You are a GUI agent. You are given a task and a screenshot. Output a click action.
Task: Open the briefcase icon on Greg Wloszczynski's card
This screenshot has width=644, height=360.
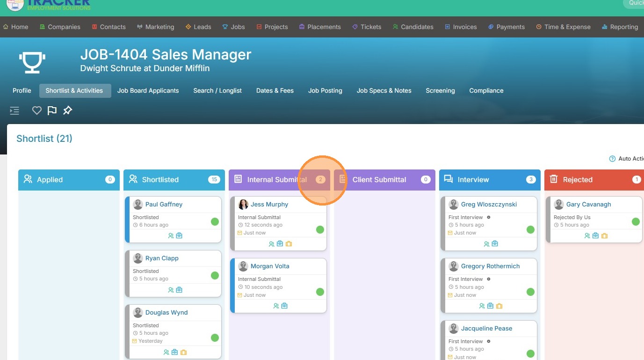point(495,243)
